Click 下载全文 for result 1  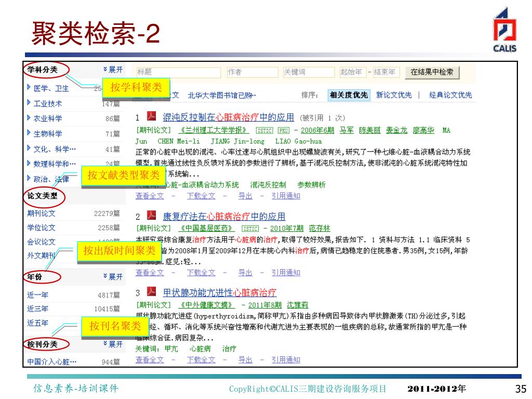tap(201, 196)
